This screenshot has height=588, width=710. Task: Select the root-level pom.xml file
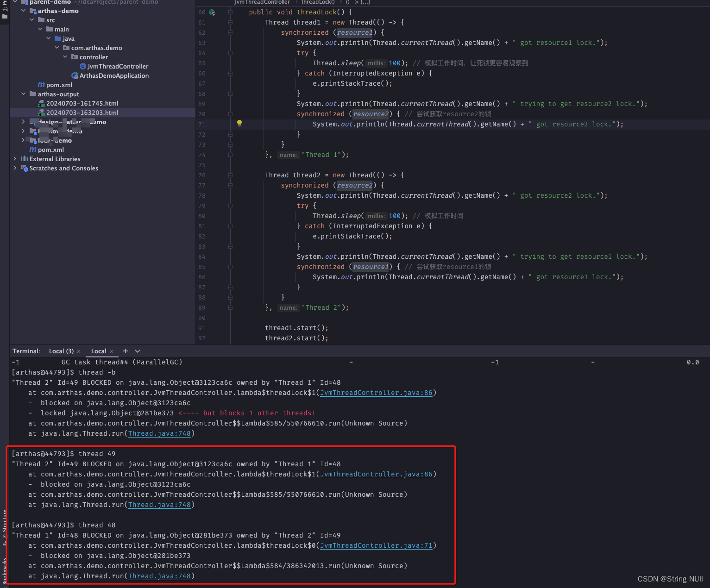[x=51, y=150]
